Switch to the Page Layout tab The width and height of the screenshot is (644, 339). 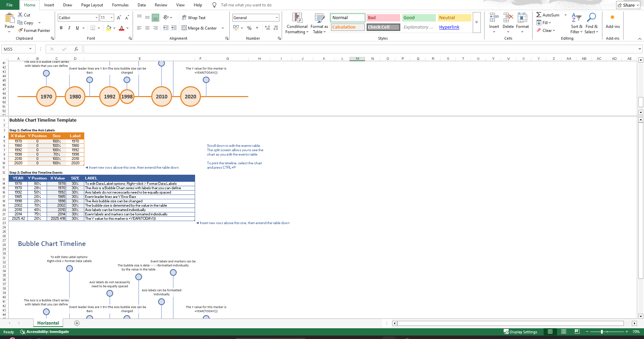[92, 5]
